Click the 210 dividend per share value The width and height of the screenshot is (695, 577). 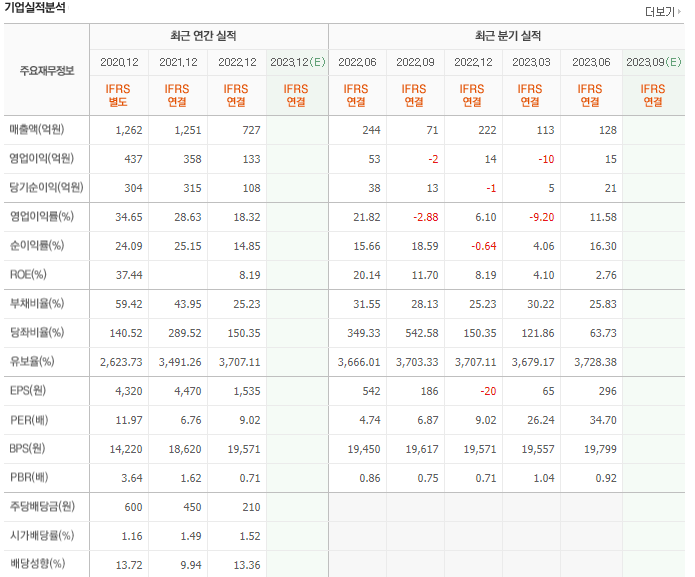251,507
